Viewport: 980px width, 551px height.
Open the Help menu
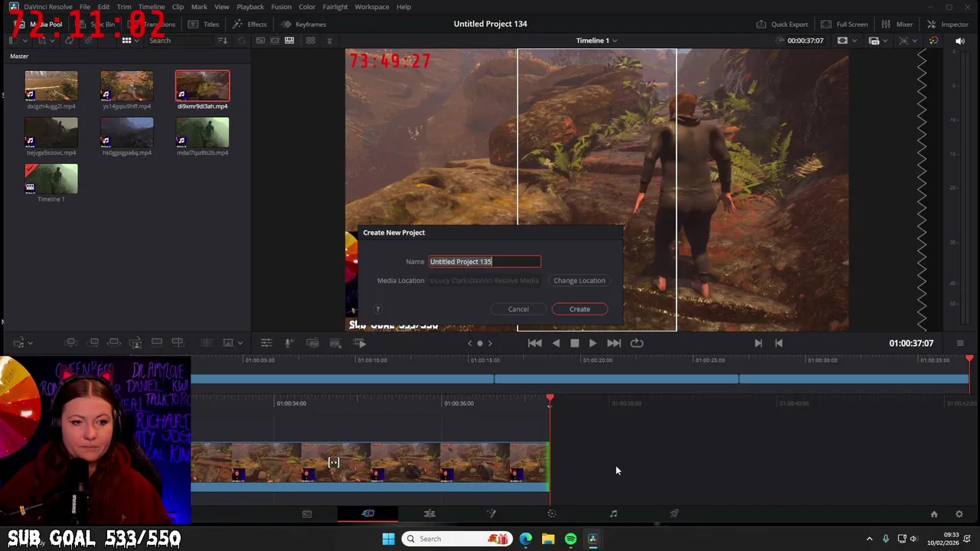[x=403, y=7]
